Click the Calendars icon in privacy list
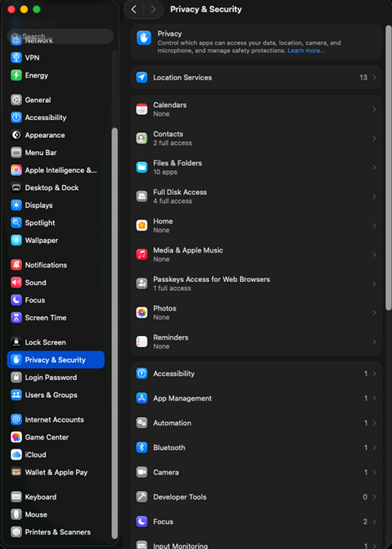 click(141, 110)
